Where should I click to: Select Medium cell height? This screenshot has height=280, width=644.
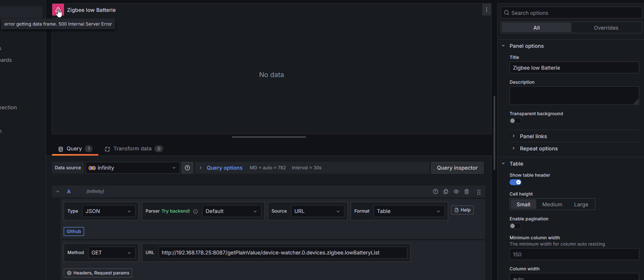tap(552, 204)
